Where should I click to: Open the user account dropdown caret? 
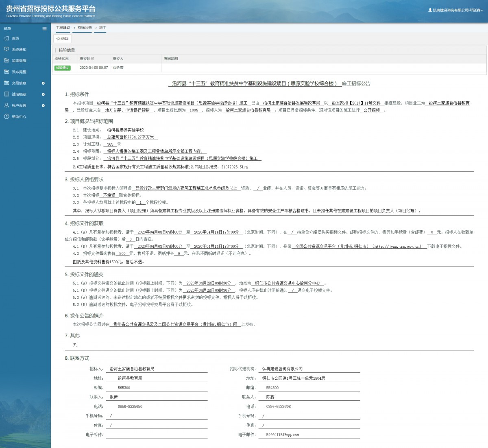[x=482, y=11]
